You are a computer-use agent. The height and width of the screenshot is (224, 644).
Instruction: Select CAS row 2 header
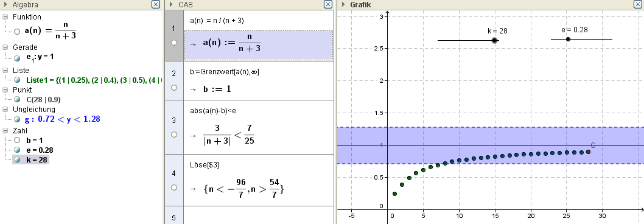[173, 80]
